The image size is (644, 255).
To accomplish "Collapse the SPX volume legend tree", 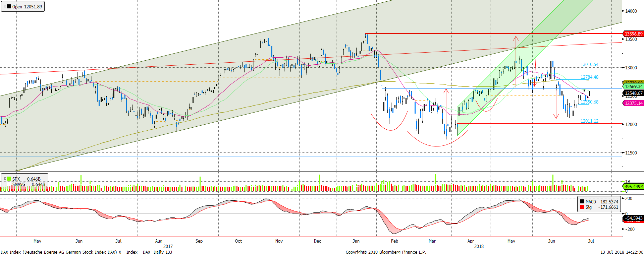I will coord(5,179).
